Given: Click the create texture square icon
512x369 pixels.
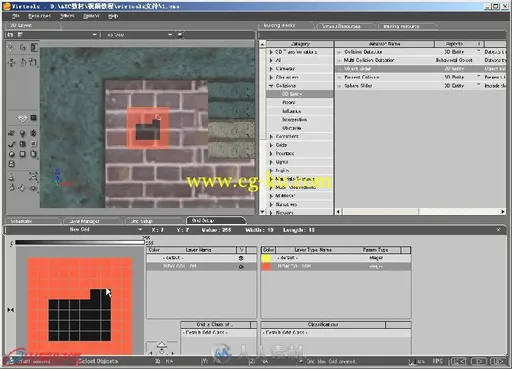Looking at the screenshot, I should click(22, 154).
